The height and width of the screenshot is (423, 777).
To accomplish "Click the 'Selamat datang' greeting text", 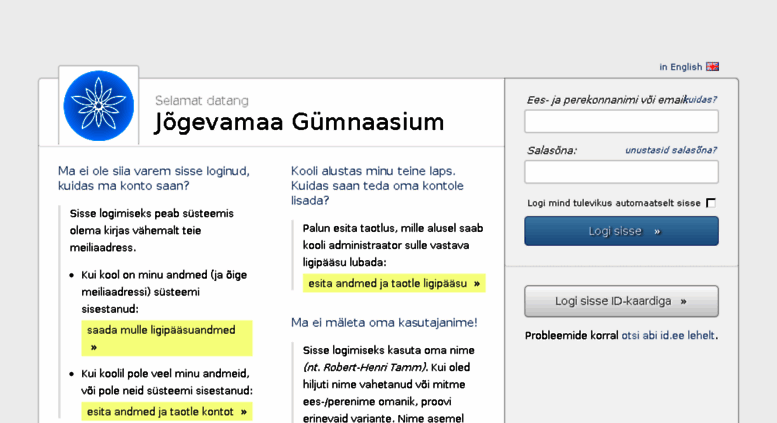I will pos(202,101).
